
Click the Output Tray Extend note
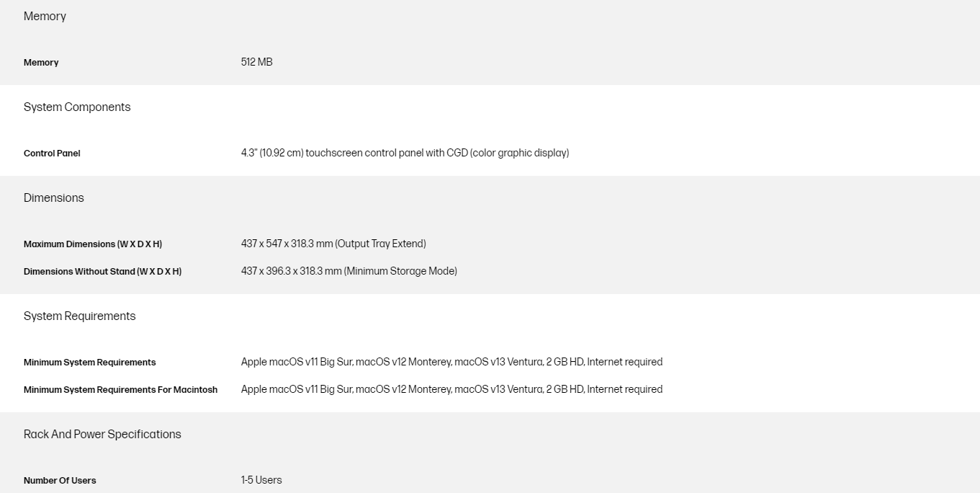[381, 244]
